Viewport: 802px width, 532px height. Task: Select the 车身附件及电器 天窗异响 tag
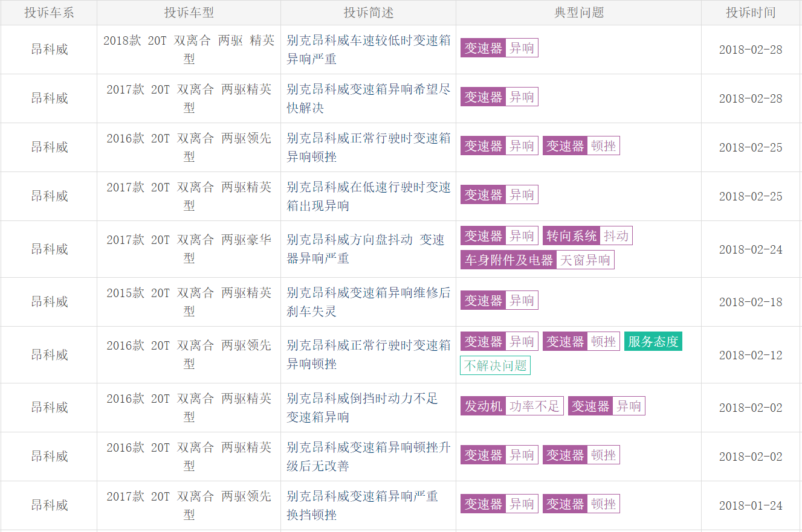537,260
